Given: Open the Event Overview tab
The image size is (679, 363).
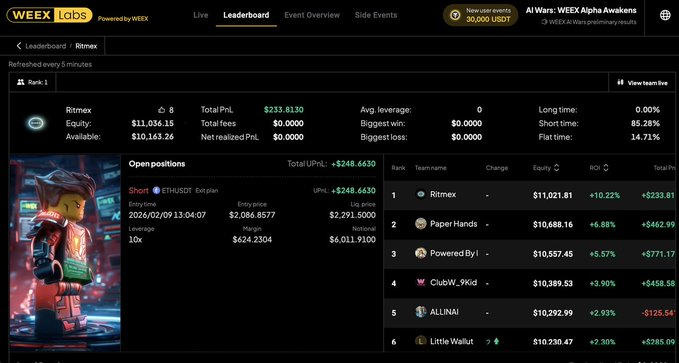Looking at the screenshot, I should click(312, 15).
